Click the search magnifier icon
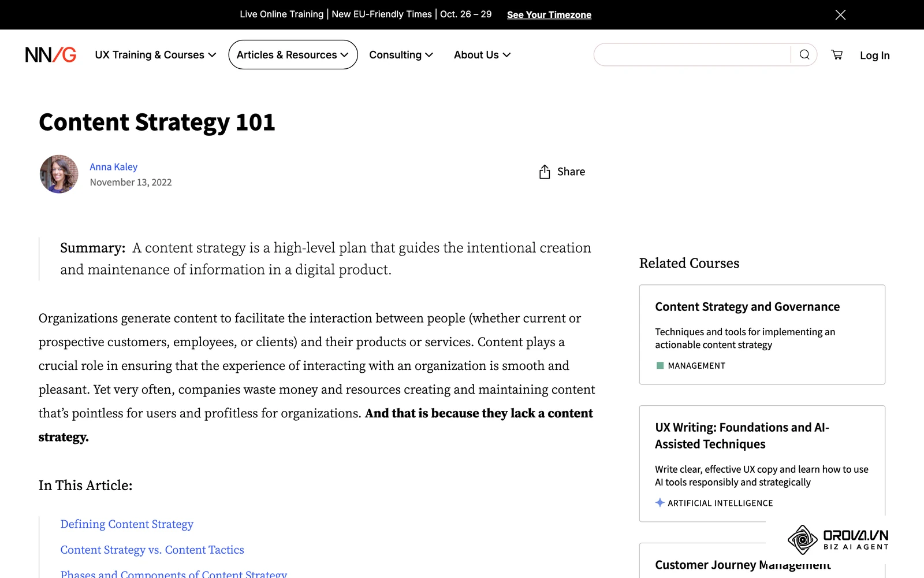This screenshot has width=924, height=578. click(804, 55)
